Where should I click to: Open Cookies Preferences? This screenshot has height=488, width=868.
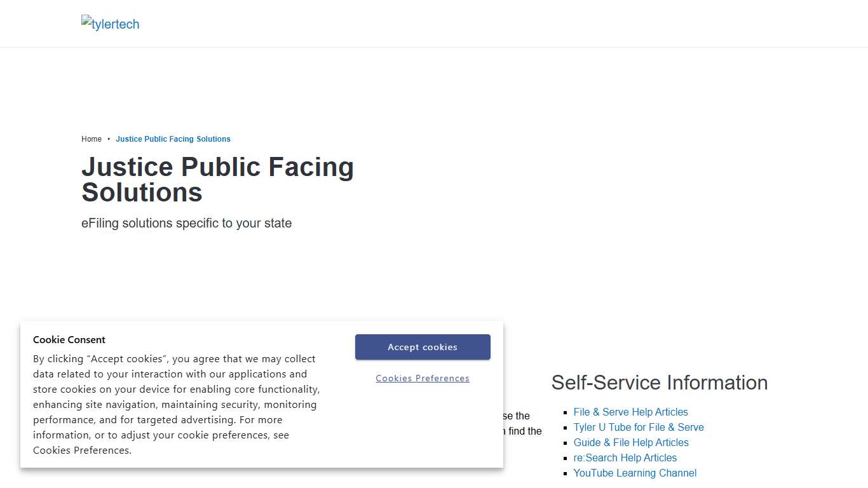[x=423, y=378]
